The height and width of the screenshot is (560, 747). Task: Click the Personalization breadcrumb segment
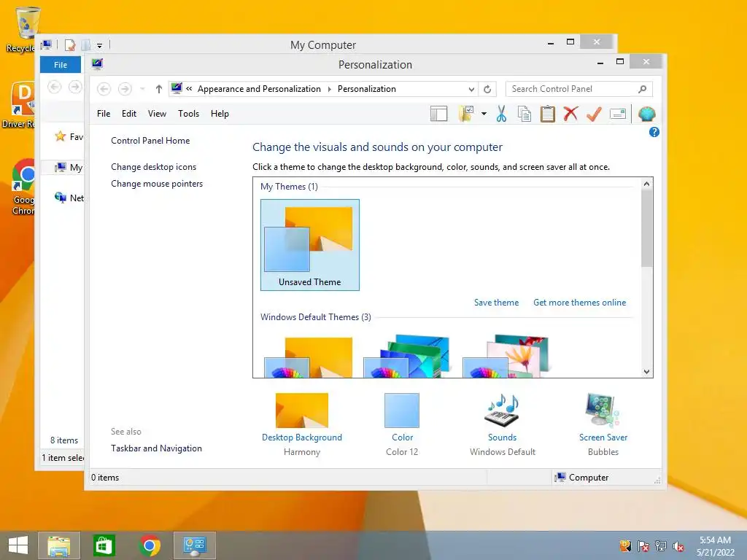pyautogui.click(x=366, y=89)
